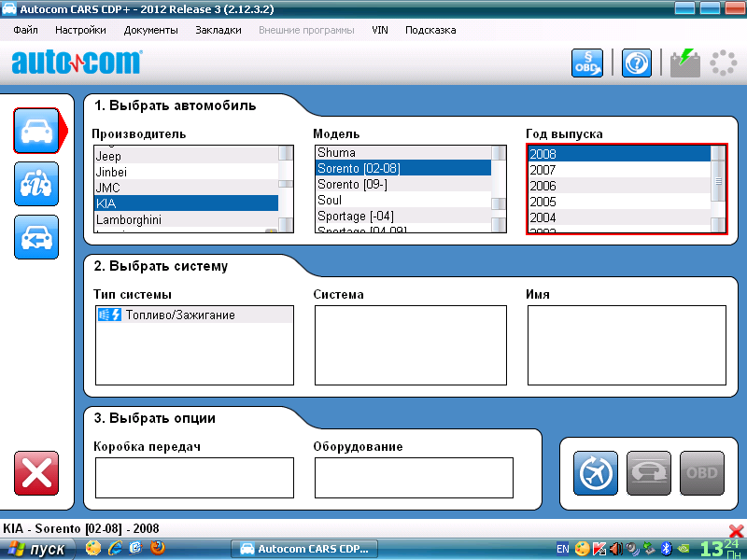Pick Soul in the model list

pos(330,200)
